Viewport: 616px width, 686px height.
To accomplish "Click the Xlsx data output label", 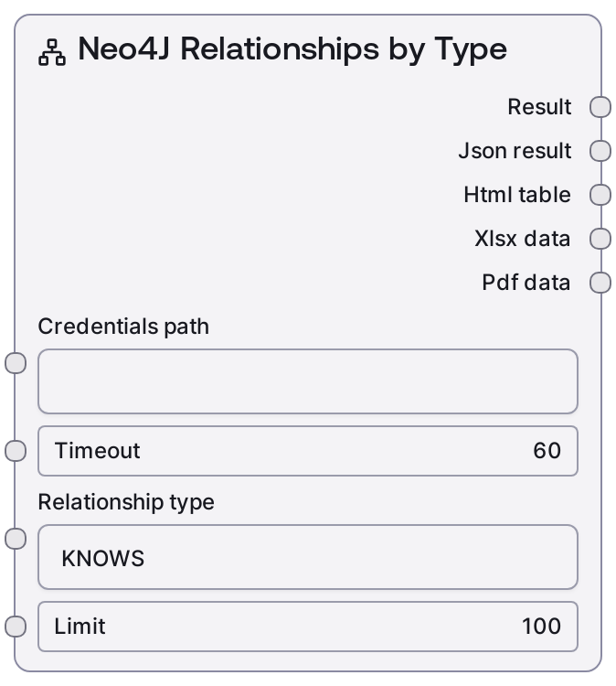I will point(523,239).
